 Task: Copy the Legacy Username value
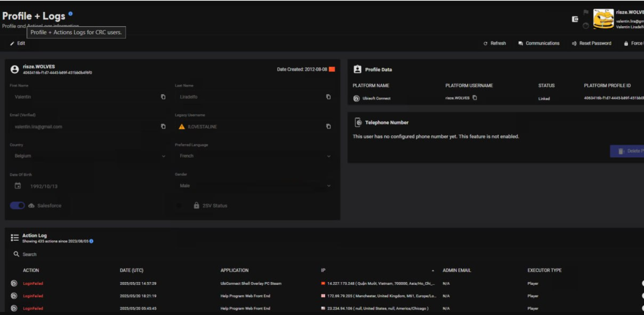coord(328,126)
